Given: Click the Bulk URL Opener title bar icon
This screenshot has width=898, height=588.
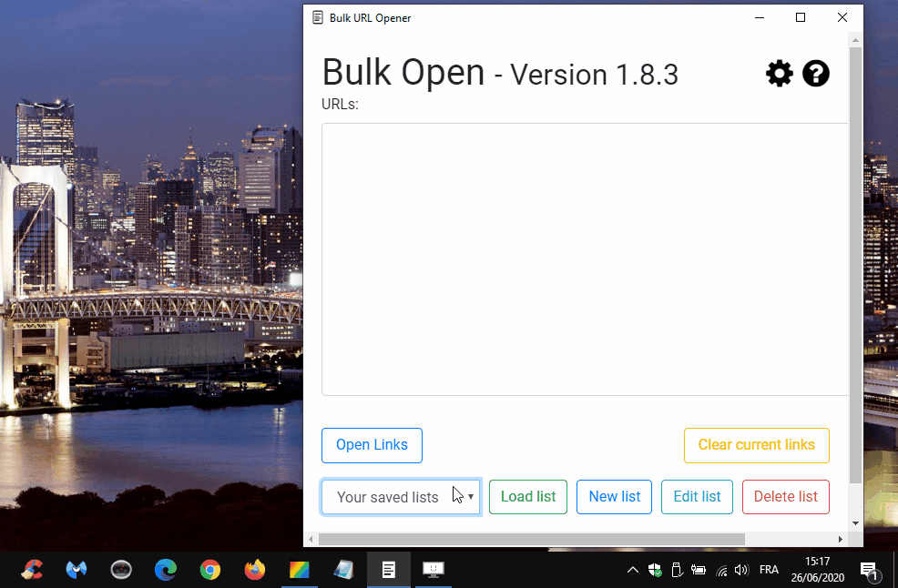Looking at the screenshot, I should pyautogui.click(x=317, y=17).
